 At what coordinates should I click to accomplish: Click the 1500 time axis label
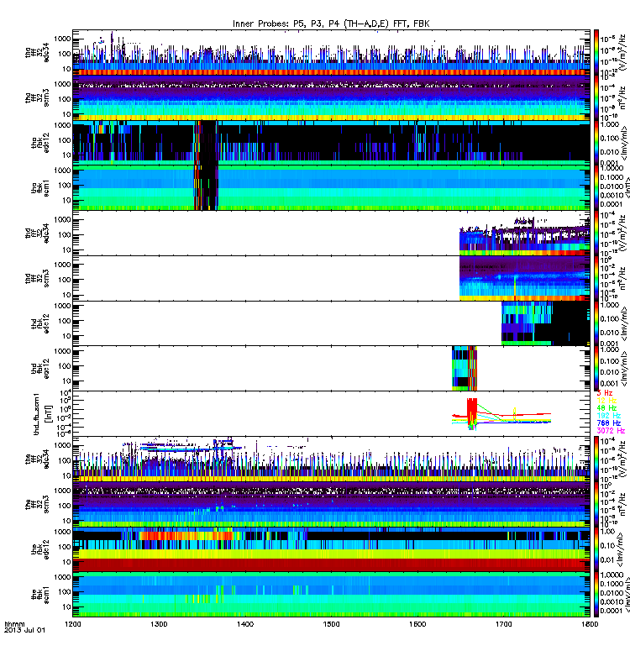(331, 624)
